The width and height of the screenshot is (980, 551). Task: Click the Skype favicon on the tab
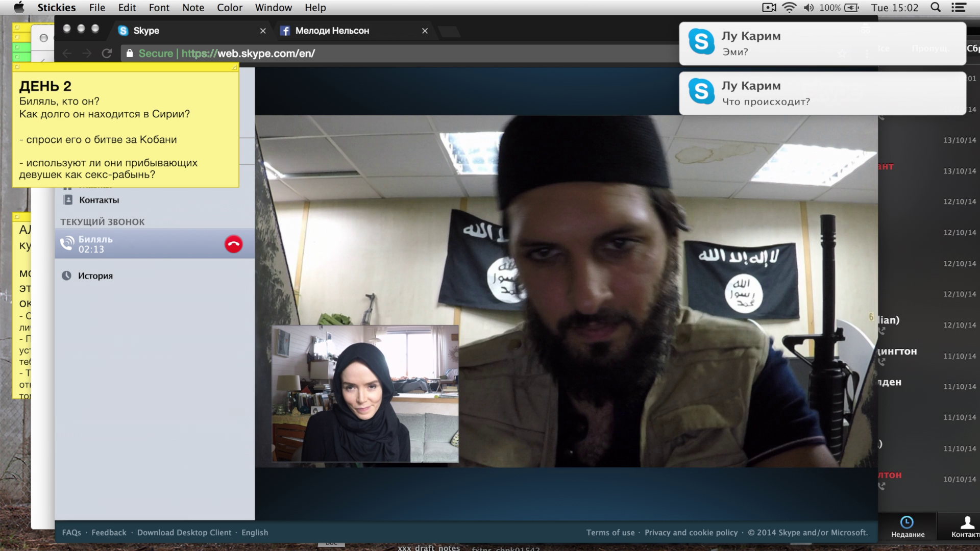pyautogui.click(x=123, y=31)
